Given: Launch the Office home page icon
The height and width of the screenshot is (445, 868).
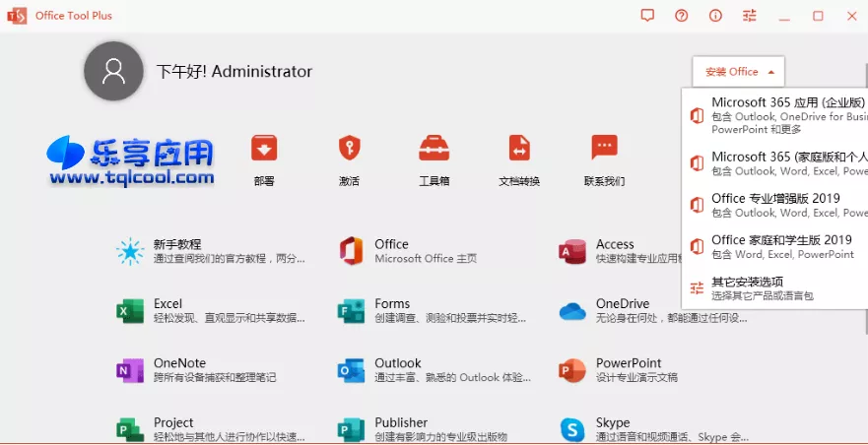Looking at the screenshot, I should click(352, 251).
